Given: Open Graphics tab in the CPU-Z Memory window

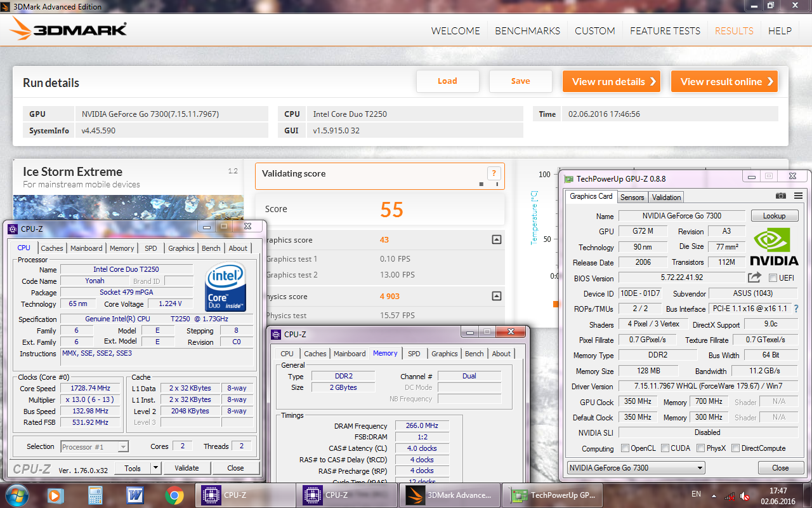Looking at the screenshot, I should click(x=444, y=354).
